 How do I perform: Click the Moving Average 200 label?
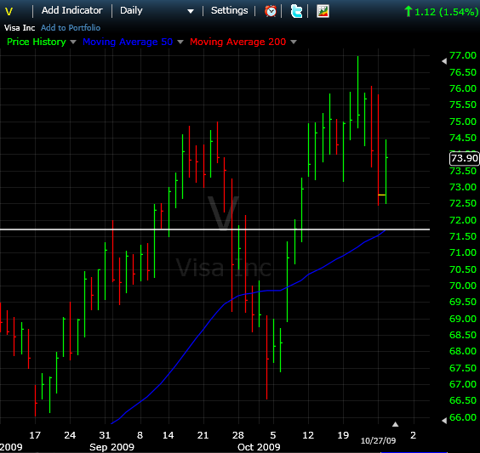point(238,42)
